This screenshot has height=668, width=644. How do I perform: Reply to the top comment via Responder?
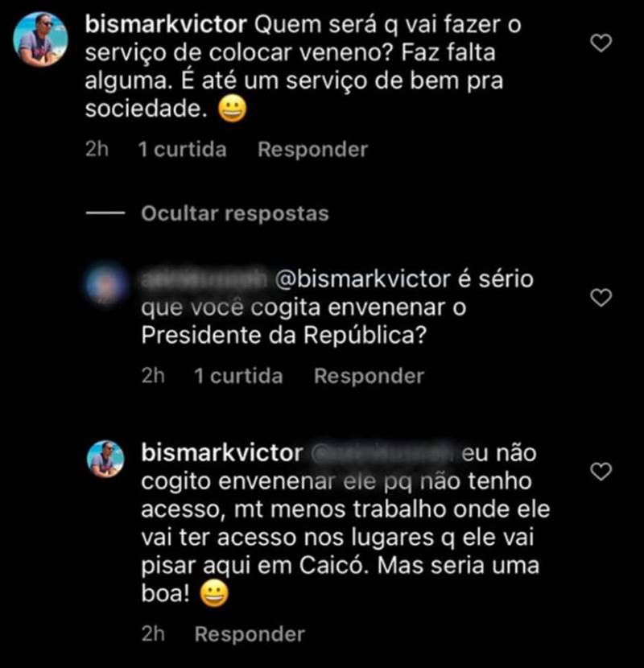pos(312,150)
